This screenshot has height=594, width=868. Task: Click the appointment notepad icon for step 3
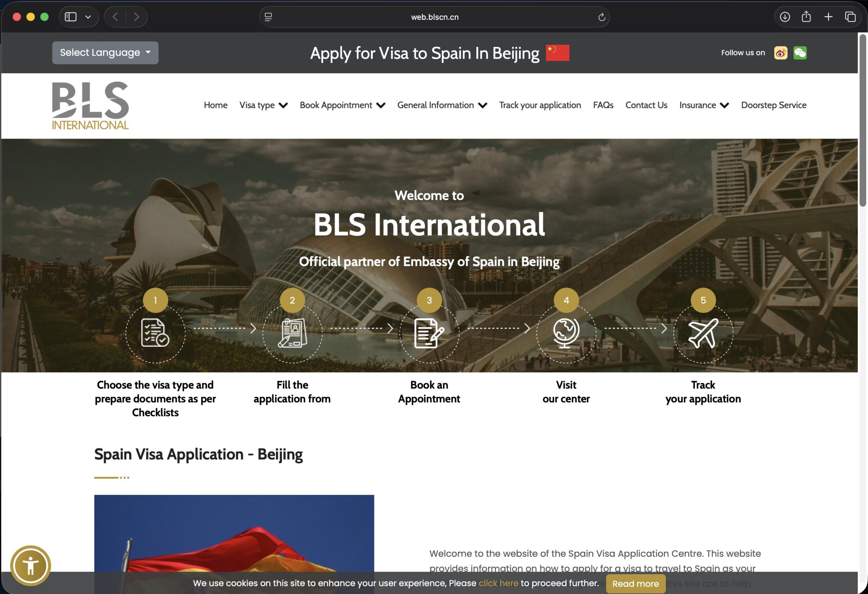pos(429,333)
